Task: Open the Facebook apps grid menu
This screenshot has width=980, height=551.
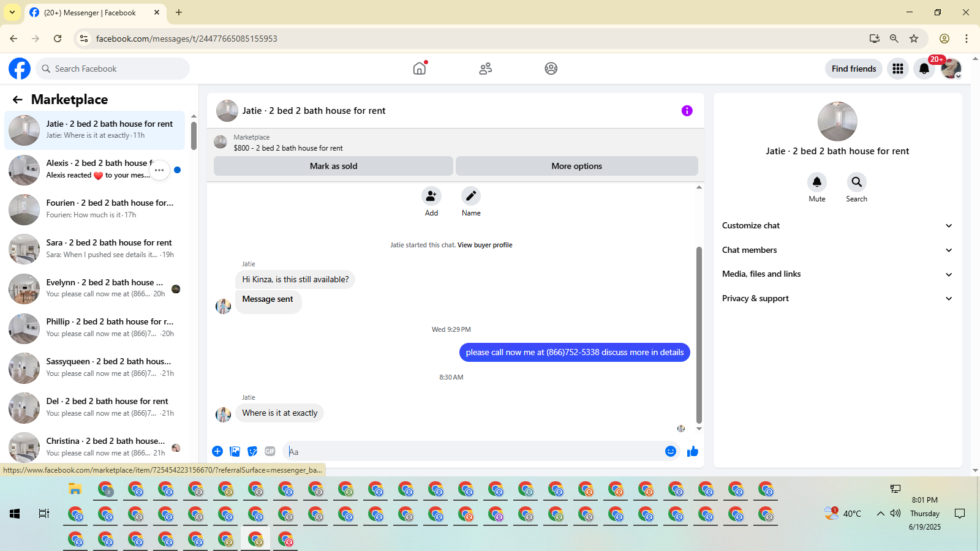Action: pyautogui.click(x=898, y=69)
